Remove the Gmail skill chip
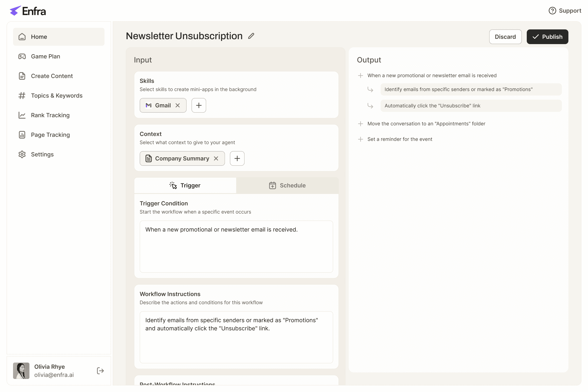Image resolution: width=588 pixels, height=392 pixels. 177,105
